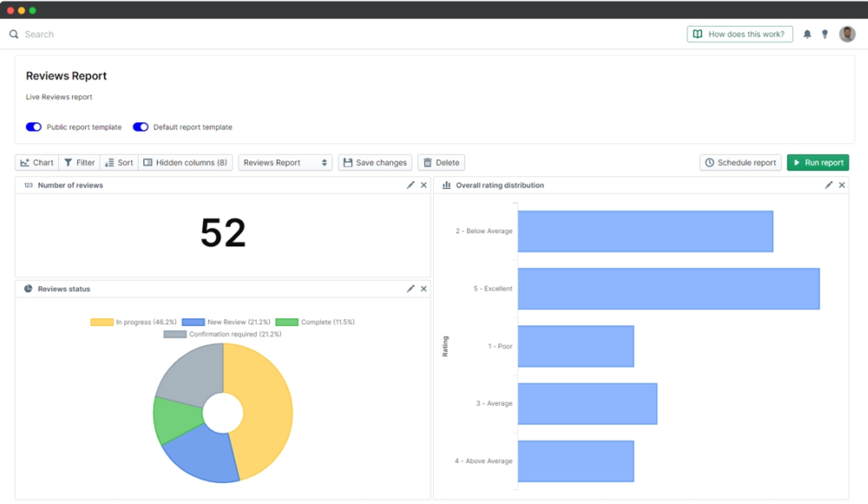The image size is (868, 504).
Task: Click the 5 - Excellent bar
Action: click(x=668, y=289)
